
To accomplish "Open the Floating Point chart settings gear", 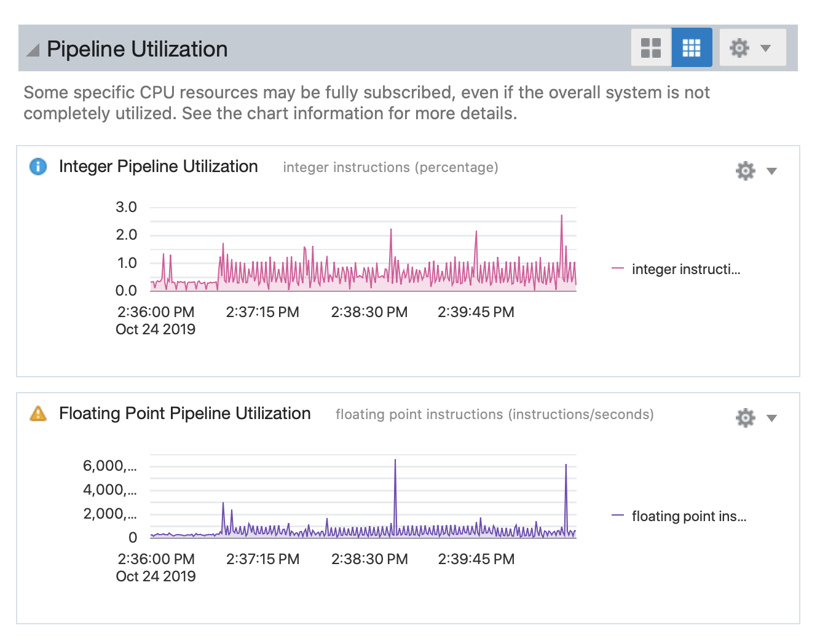I will coord(745,418).
